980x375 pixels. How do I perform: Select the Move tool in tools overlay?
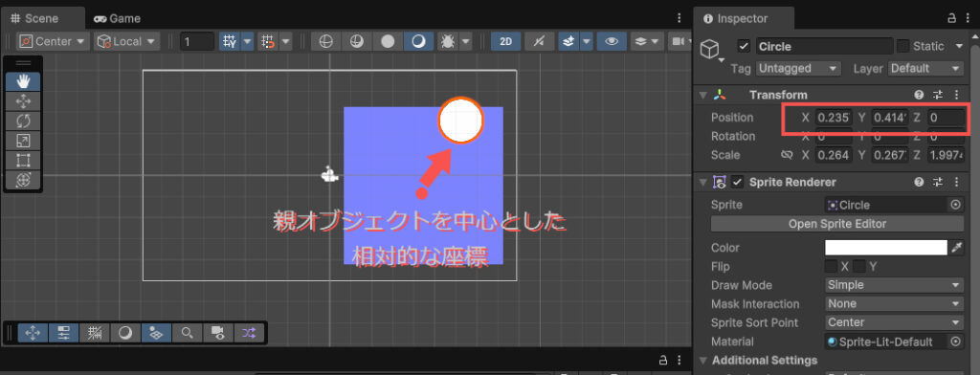tap(23, 101)
